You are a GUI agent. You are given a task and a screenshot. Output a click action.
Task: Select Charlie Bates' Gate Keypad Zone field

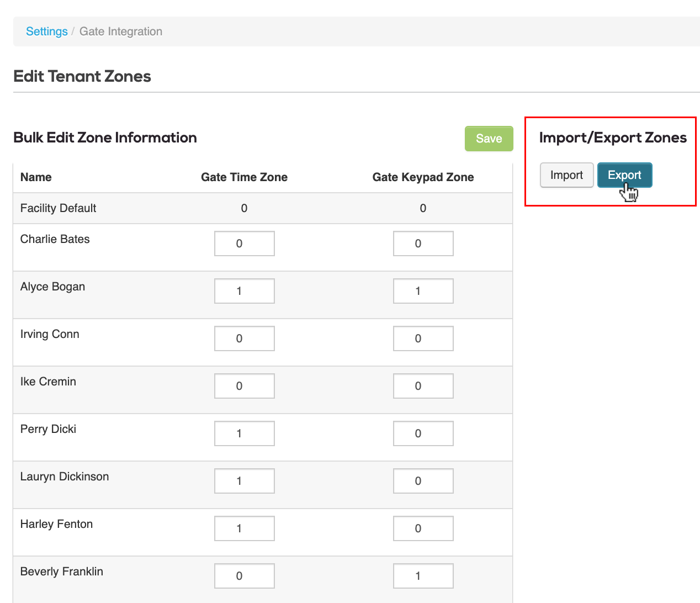[x=423, y=243]
